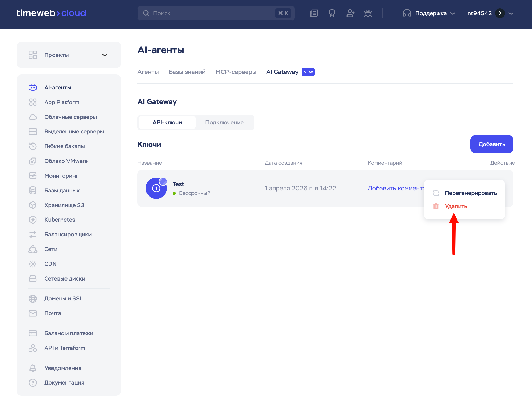
Task: Switch to the Подключение segment
Action: click(x=224, y=123)
